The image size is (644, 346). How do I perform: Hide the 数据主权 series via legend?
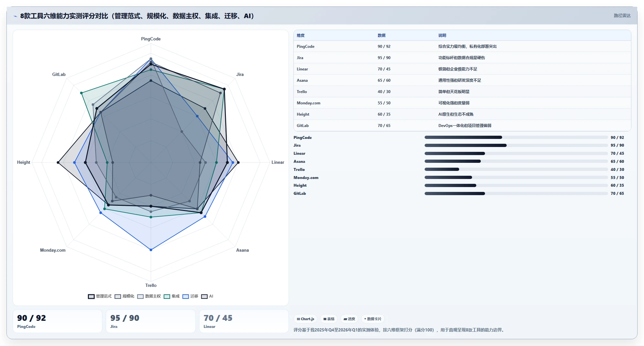pyautogui.click(x=149, y=296)
